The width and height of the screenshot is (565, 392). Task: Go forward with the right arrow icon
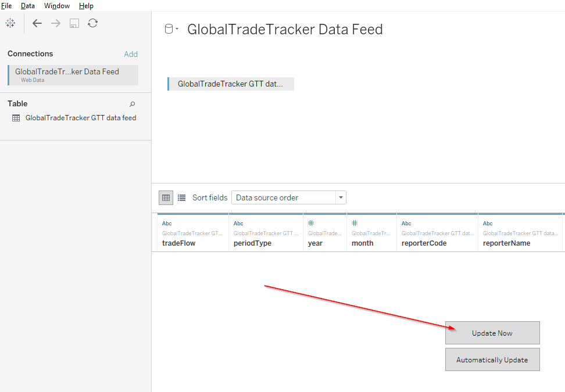56,23
